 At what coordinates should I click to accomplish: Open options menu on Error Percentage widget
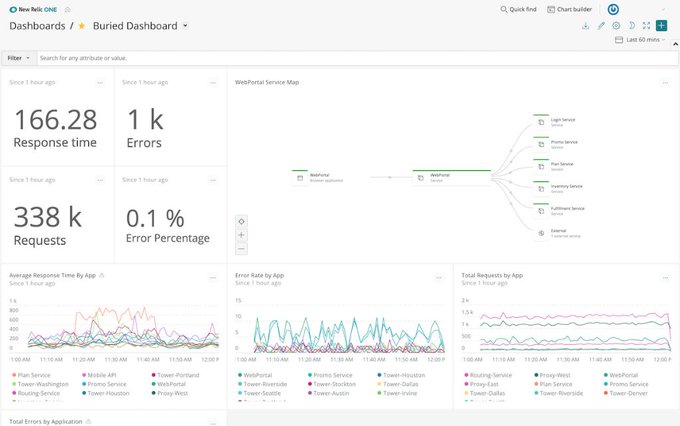tap(213, 180)
